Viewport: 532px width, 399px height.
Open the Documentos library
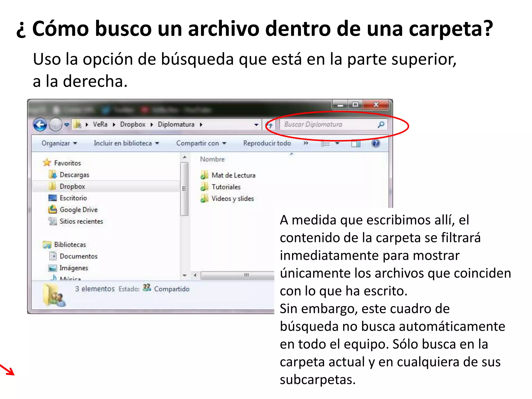pyautogui.click(x=78, y=256)
